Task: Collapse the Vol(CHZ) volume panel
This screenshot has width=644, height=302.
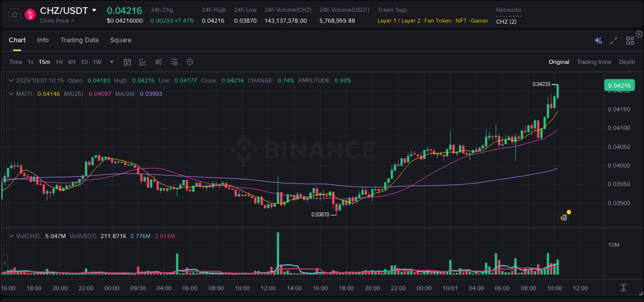Action: click(x=11, y=236)
